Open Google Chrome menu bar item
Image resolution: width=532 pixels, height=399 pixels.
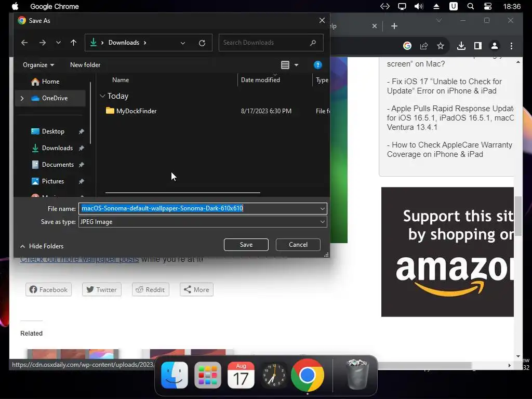(54, 6)
